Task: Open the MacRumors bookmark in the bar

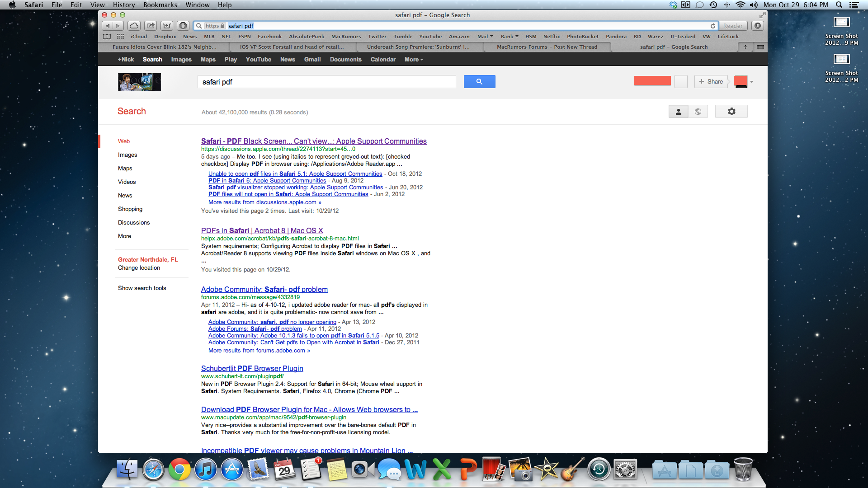Action: coord(346,37)
